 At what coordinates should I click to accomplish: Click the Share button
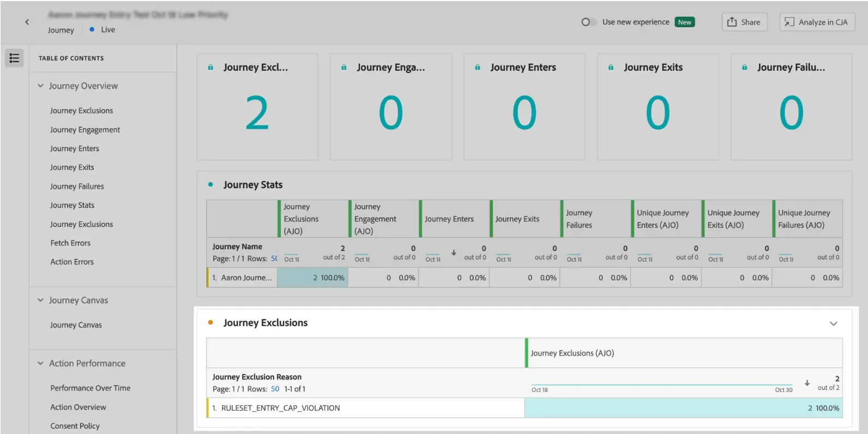(744, 22)
